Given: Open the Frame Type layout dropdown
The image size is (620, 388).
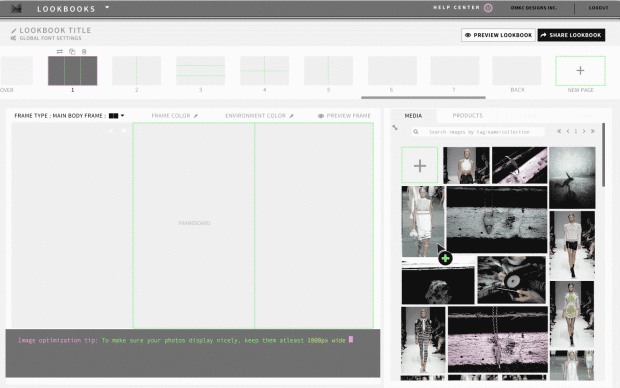Looking at the screenshot, I should (x=117, y=116).
